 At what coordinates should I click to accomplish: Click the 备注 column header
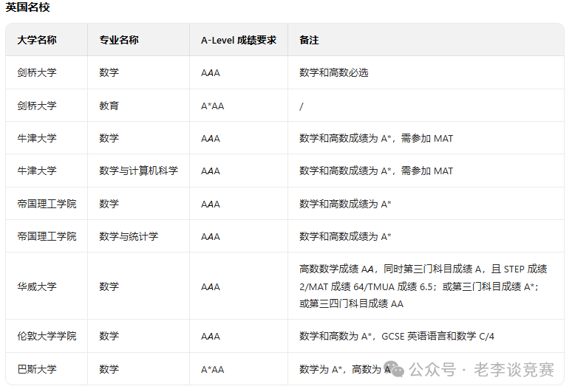click(x=309, y=40)
